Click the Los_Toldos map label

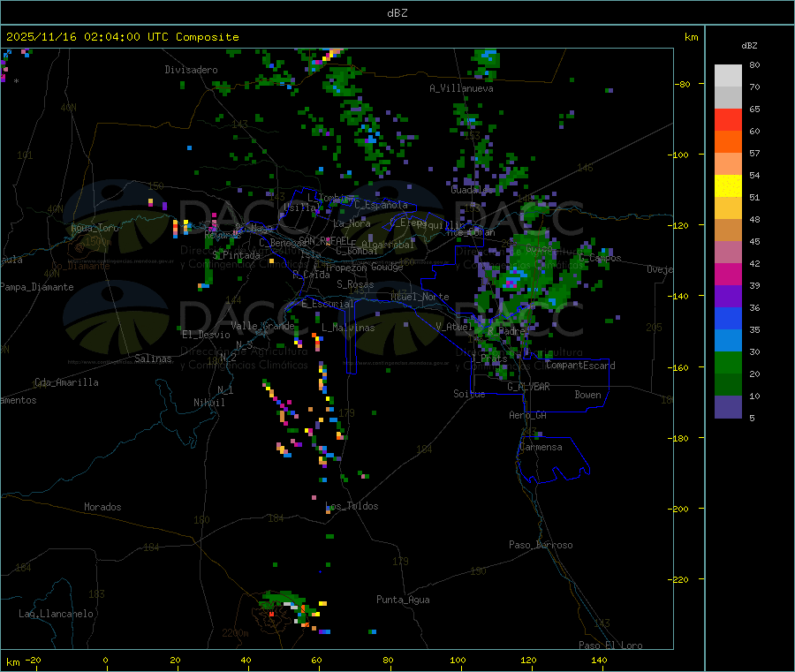[x=352, y=506]
